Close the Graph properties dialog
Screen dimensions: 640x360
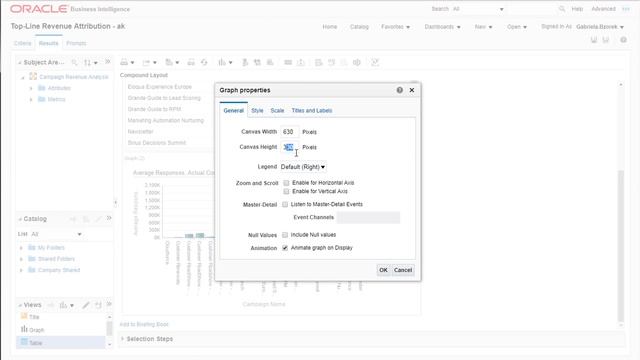pos(412,90)
